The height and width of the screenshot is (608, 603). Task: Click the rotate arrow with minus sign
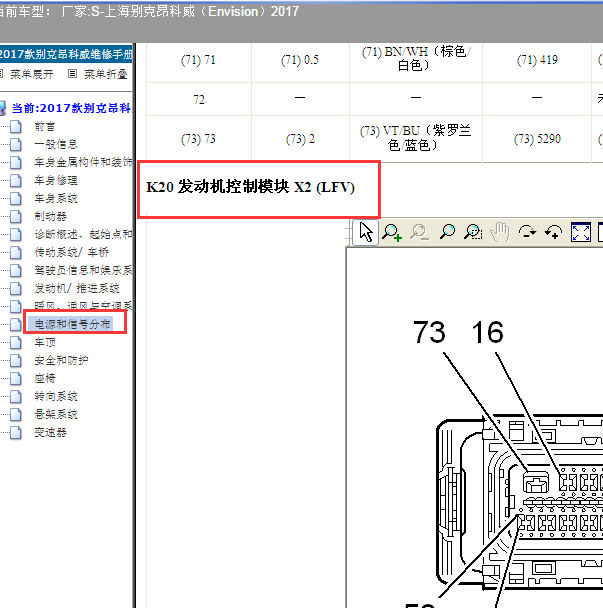[527, 232]
